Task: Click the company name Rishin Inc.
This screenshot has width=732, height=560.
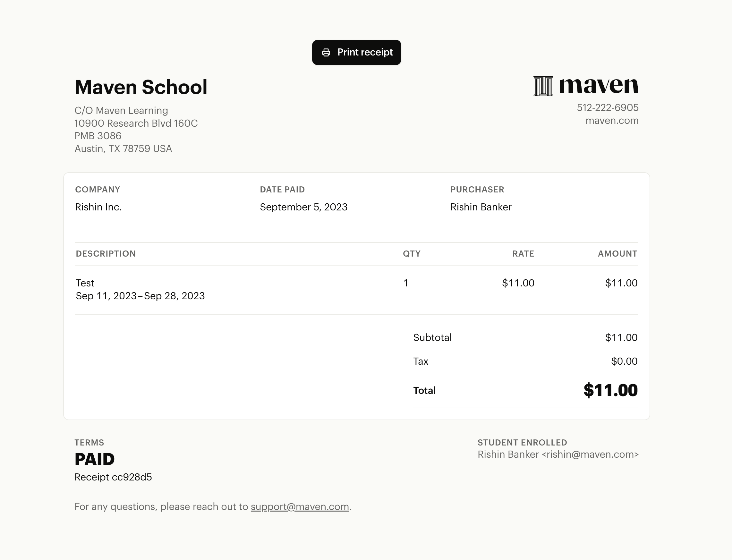Action: click(x=98, y=207)
